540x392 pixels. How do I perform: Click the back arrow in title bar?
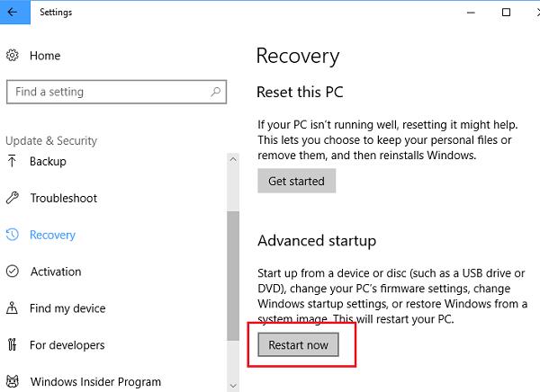tap(13, 13)
